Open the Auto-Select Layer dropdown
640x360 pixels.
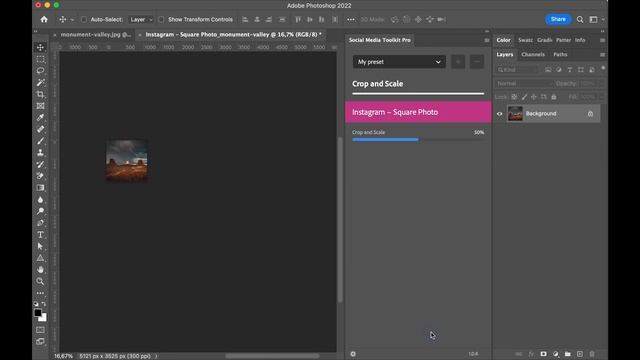point(141,20)
